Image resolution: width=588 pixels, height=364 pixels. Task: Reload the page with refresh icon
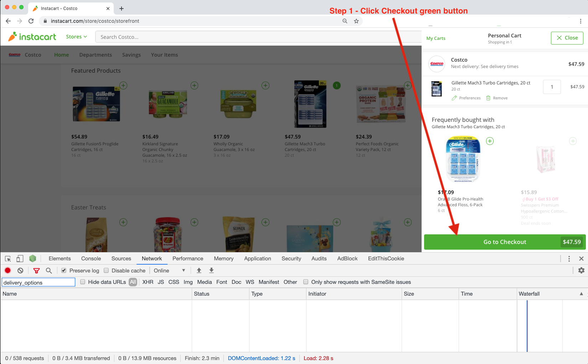coord(31,21)
